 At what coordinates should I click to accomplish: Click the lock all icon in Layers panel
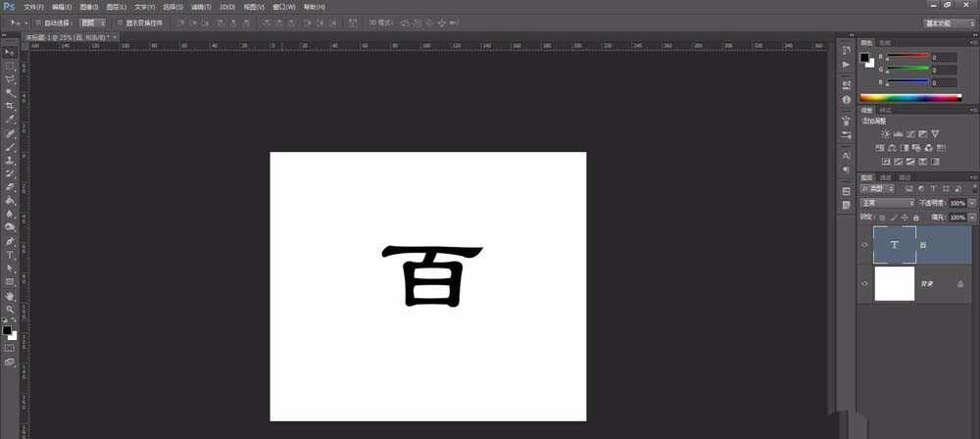[915, 217]
